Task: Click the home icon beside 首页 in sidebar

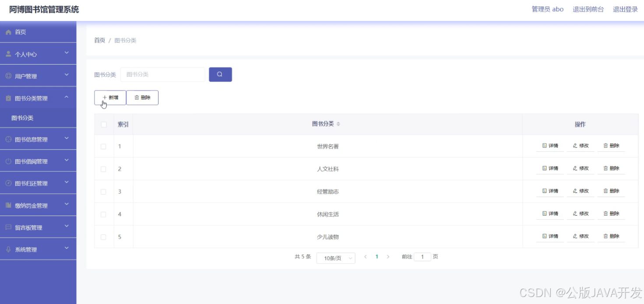Action: 8,32
